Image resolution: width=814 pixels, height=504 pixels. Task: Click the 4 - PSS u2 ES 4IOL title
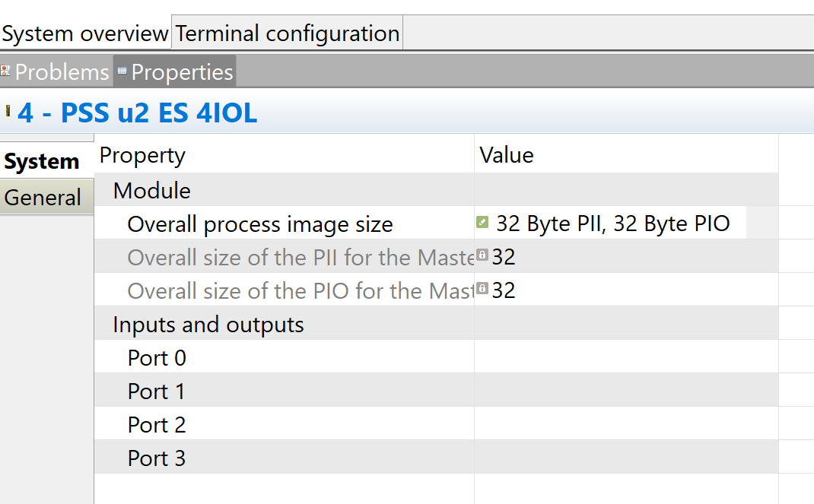tap(138, 113)
